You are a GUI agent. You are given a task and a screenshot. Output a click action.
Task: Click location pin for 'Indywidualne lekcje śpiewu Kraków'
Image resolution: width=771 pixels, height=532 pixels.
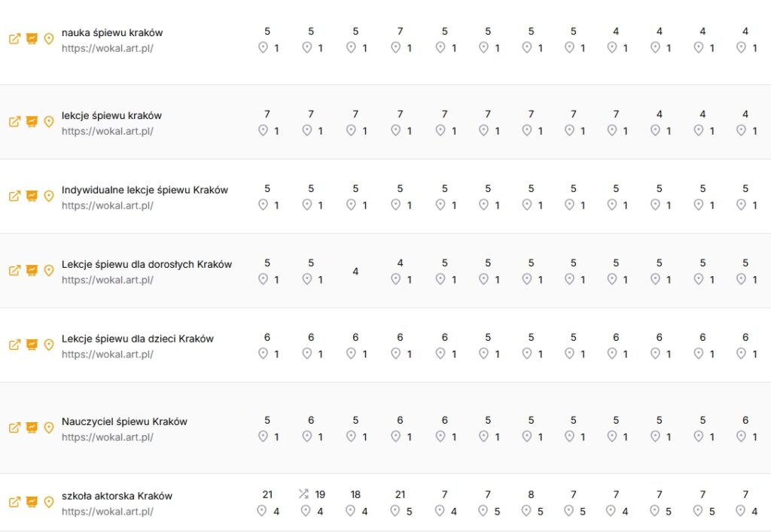[49, 196]
